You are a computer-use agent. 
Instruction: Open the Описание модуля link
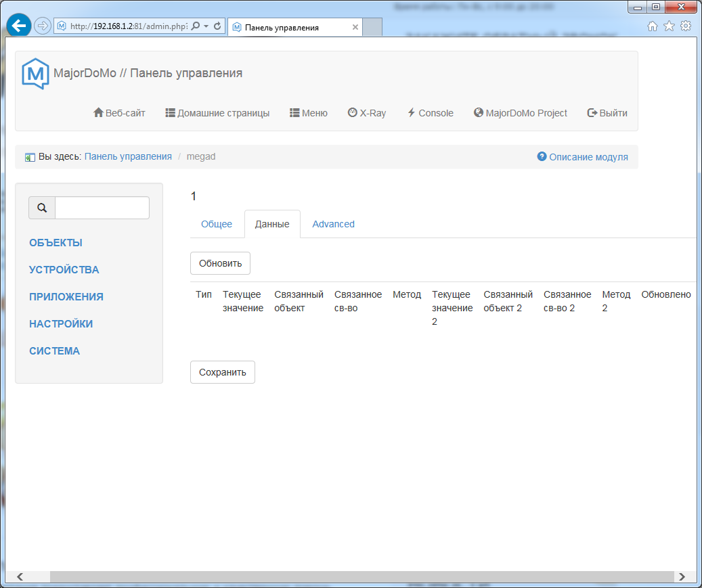point(588,157)
